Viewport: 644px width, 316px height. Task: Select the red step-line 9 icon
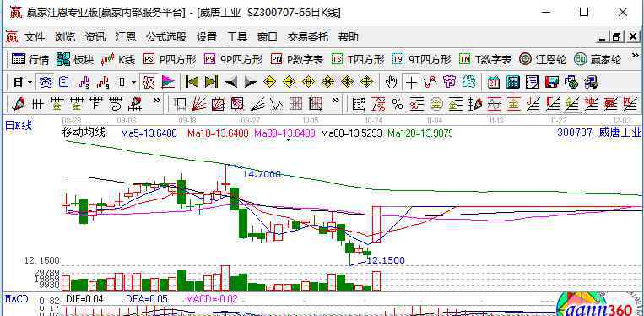[103, 83]
